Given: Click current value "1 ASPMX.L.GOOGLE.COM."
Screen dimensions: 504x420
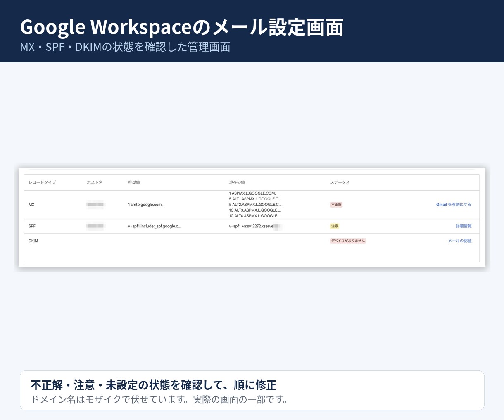Looking at the screenshot, I should (x=252, y=193).
